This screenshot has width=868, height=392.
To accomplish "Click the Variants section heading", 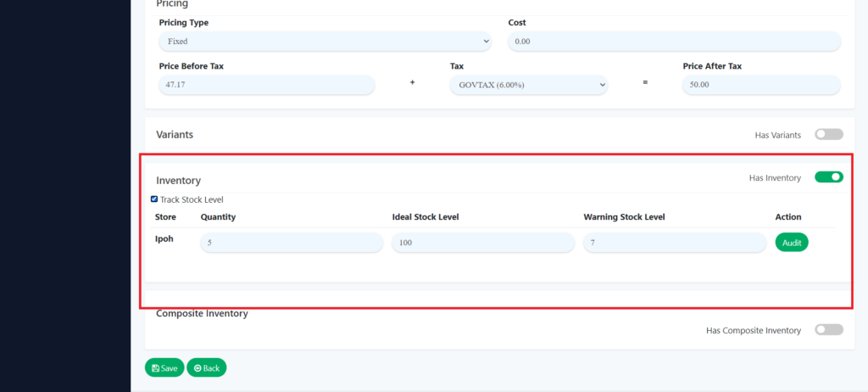I will click(x=175, y=134).
